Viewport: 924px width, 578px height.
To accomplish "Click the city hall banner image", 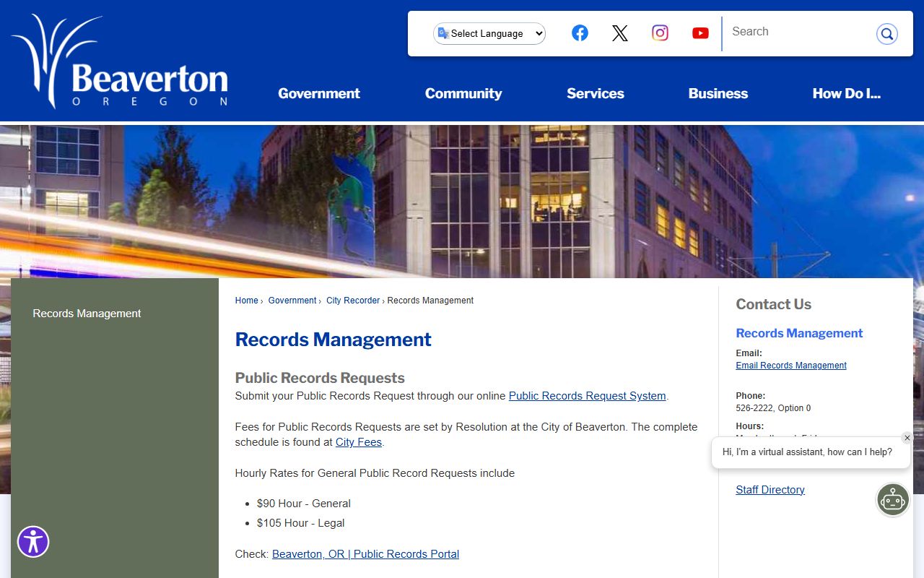I will [x=462, y=201].
